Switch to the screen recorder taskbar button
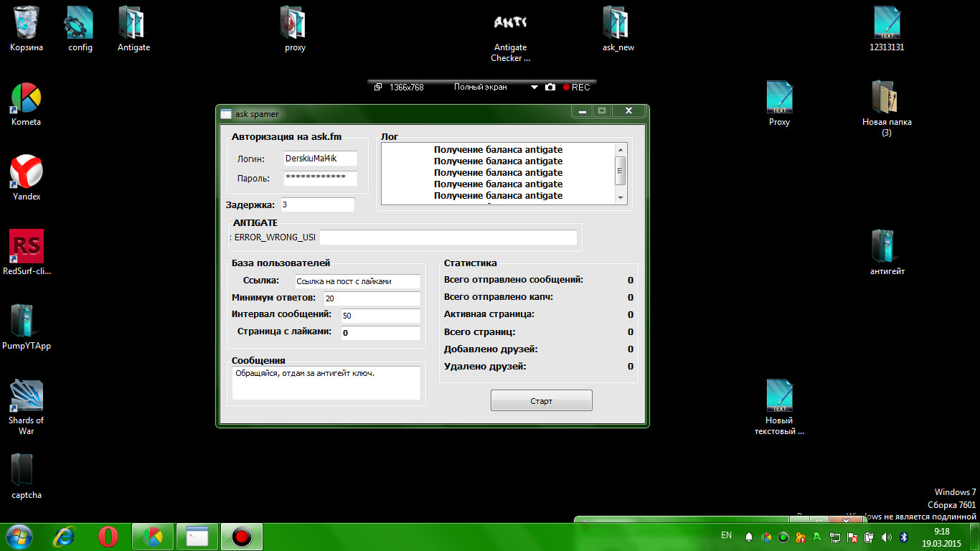Screen dimensions: 980x551 pyautogui.click(x=242, y=537)
